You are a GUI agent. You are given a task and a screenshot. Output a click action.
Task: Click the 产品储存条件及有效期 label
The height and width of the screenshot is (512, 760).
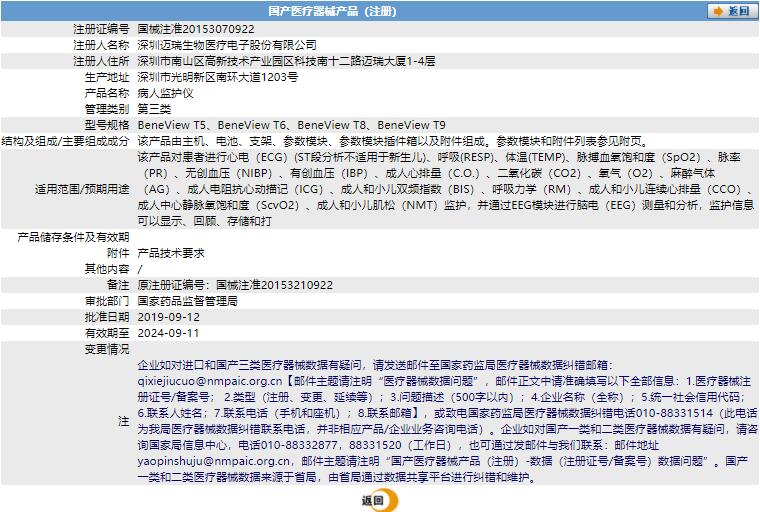[x=74, y=237]
